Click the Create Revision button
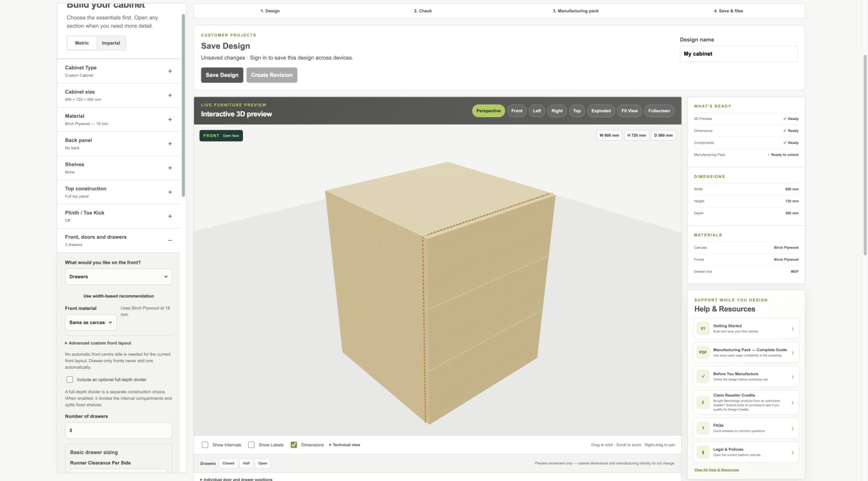Screen dimensions: 868x481 pos(272,75)
